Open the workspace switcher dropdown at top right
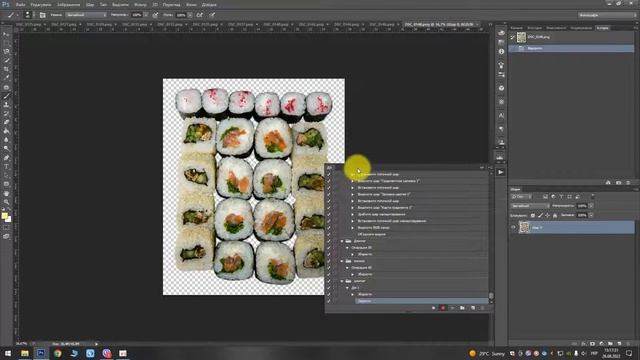This screenshot has width=640, height=360. pyautogui.click(x=607, y=15)
